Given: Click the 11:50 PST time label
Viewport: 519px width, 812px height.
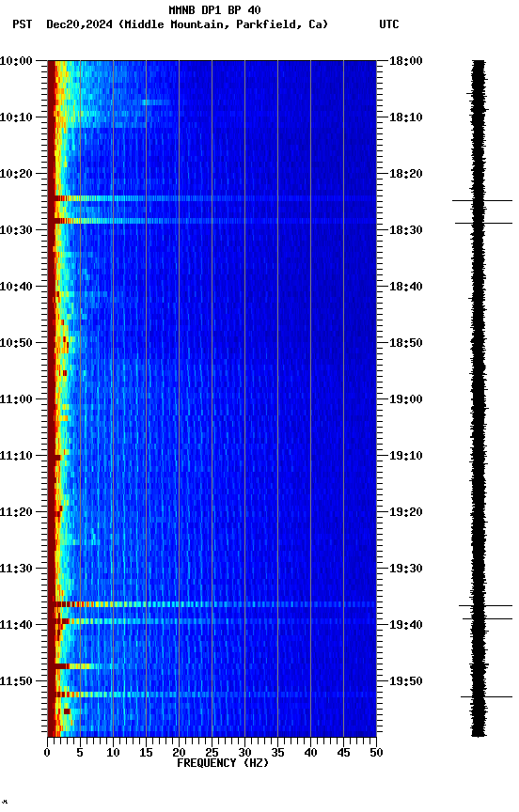Looking at the screenshot, I should [x=16, y=682].
